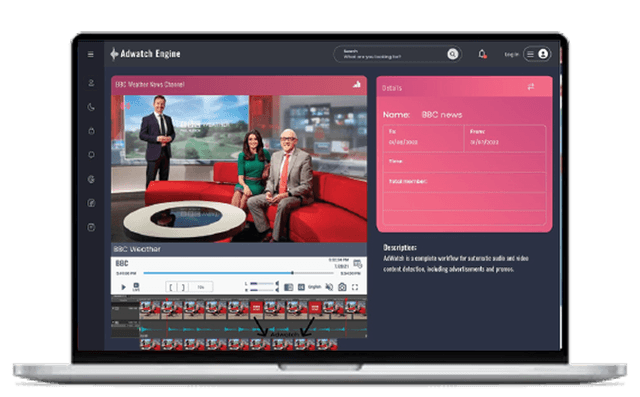Open the user avatar menu pill
The width and height of the screenshot is (640, 397).
(537, 54)
